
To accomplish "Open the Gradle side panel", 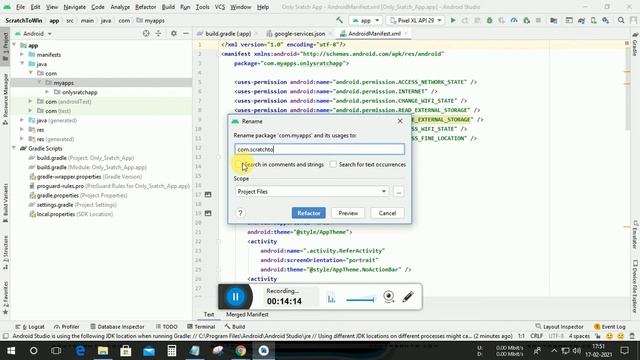I will click(635, 44).
